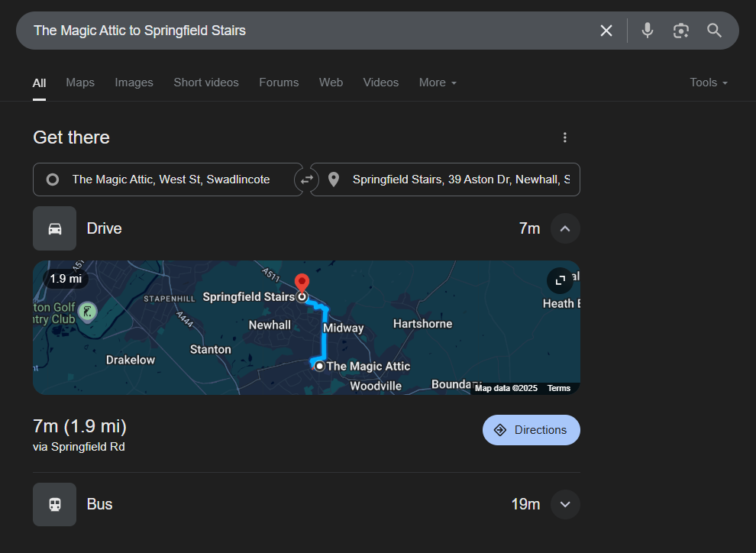Viewport: 756px width, 553px height.
Task: Click the blue route line on map
Action: coord(325,335)
